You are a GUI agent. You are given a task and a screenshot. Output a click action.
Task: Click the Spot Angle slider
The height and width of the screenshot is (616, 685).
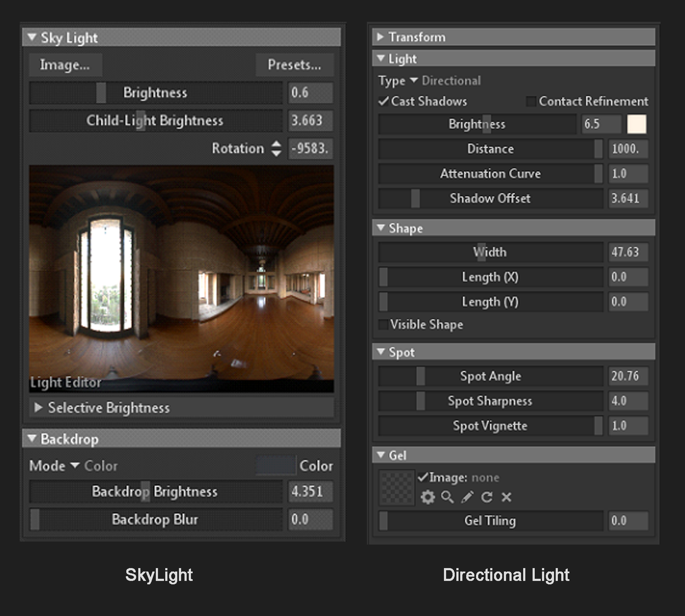491,376
